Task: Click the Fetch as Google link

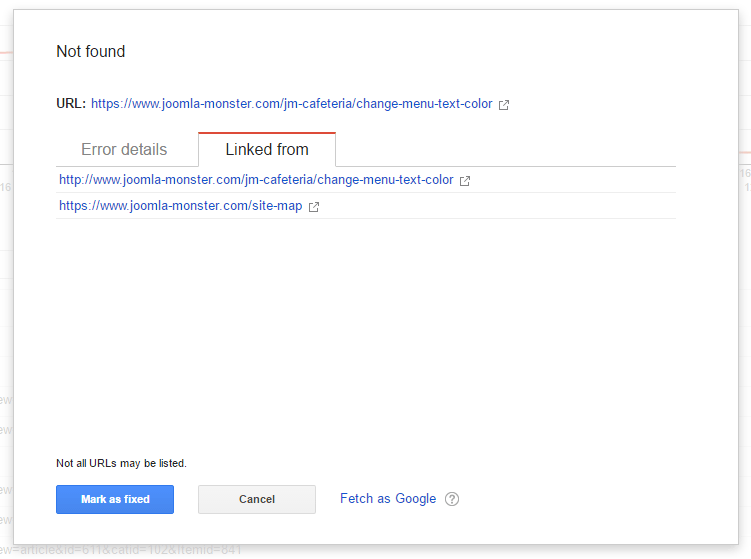Action: click(x=388, y=499)
